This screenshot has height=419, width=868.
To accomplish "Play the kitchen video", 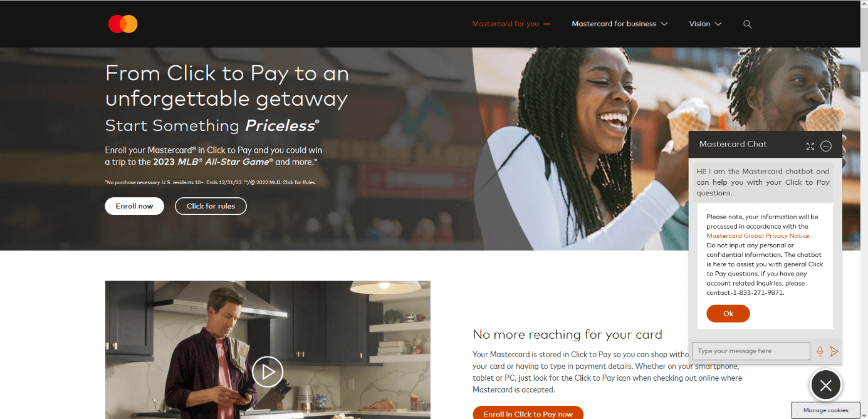I will coord(268,372).
